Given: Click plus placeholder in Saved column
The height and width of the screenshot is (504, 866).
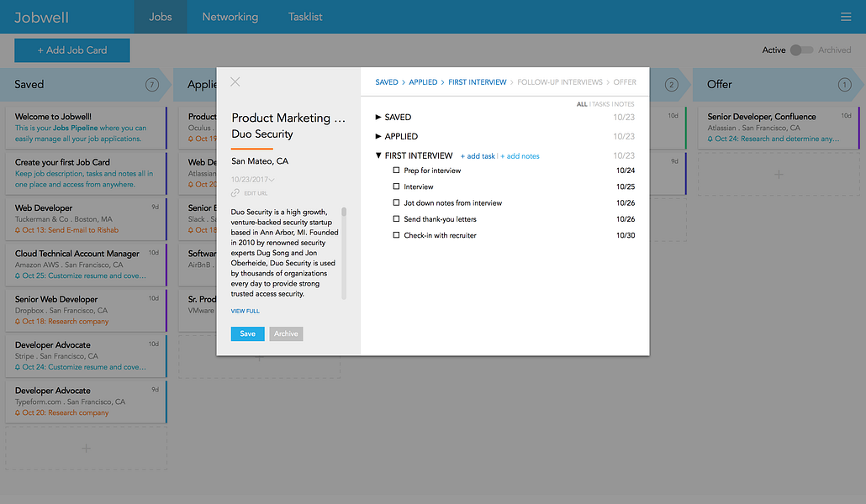Looking at the screenshot, I should [86, 449].
